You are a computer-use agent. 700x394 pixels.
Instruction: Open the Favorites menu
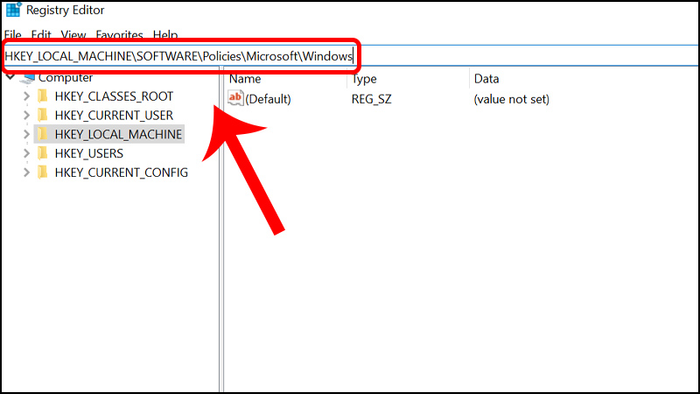(119, 35)
